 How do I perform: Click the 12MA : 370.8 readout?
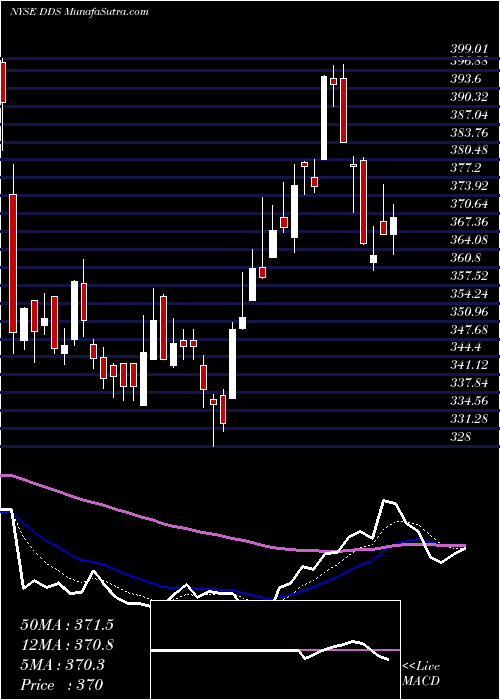[x=67, y=645]
